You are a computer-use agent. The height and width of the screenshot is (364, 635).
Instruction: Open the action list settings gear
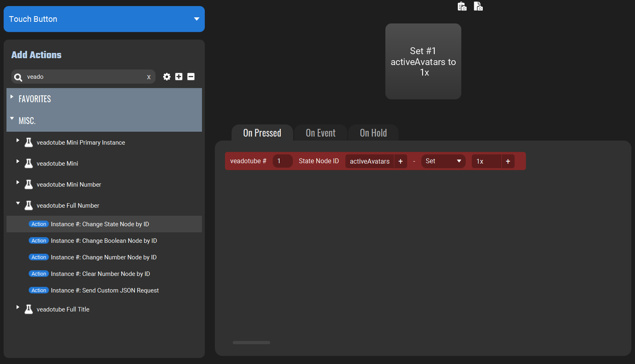coord(167,77)
